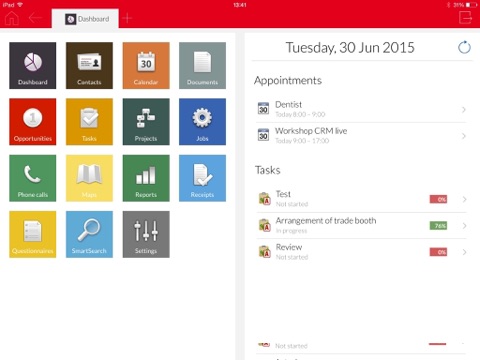The width and height of the screenshot is (480, 360).
Task: Refresh the day view with circular arrow
Action: (464, 47)
